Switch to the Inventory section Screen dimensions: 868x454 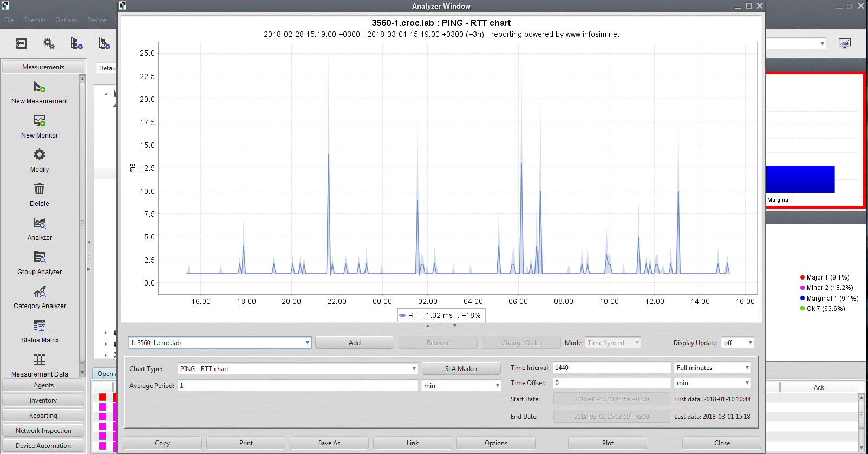coord(43,400)
